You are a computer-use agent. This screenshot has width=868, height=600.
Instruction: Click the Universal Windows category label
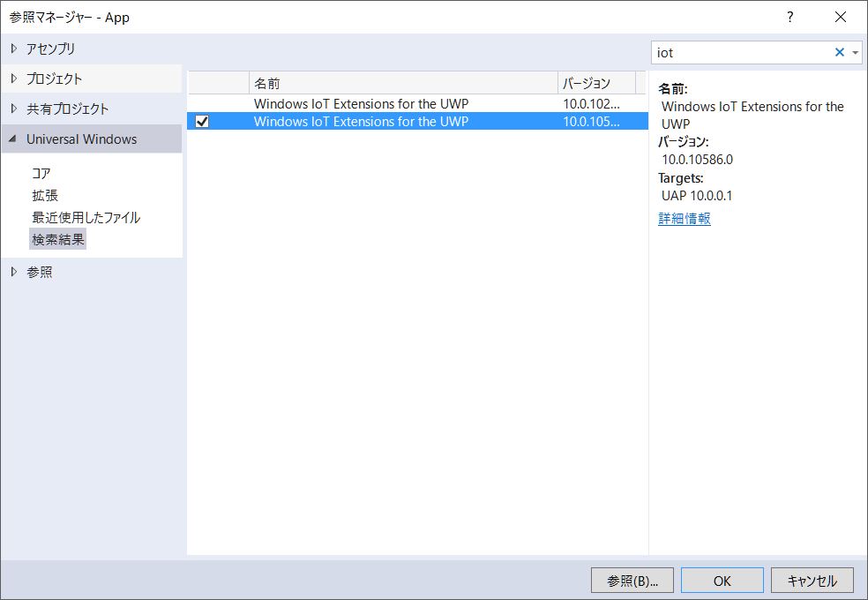[81, 139]
